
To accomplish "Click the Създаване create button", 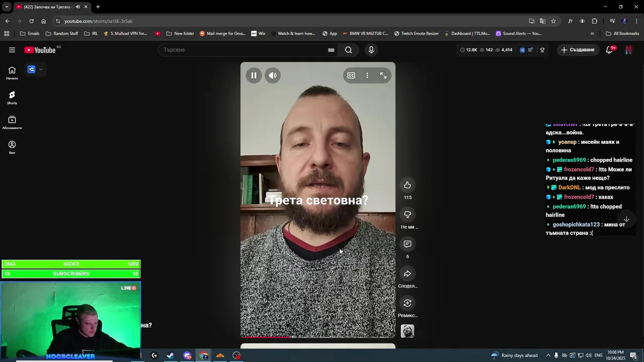I will coord(578,50).
